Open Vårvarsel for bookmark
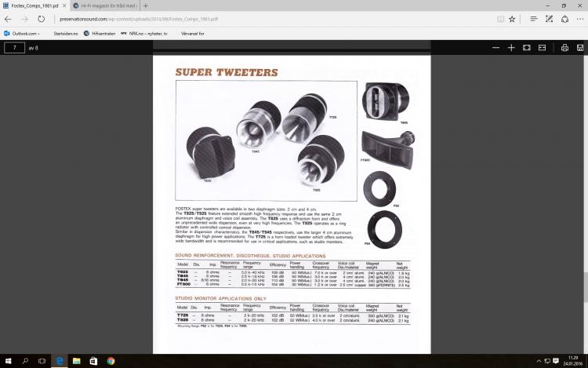The width and height of the screenshot is (588, 368). (192, 34)
